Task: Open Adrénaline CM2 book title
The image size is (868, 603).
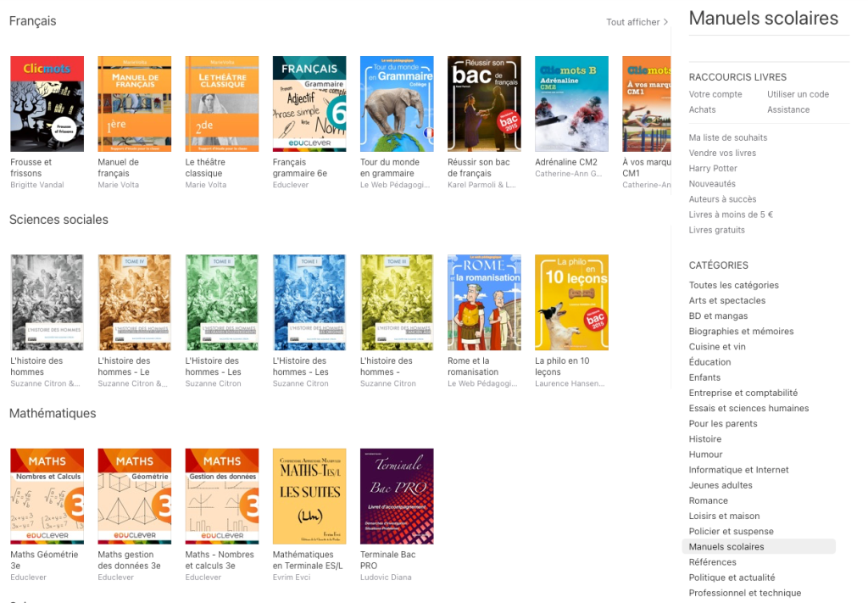Action: (565, 162)
